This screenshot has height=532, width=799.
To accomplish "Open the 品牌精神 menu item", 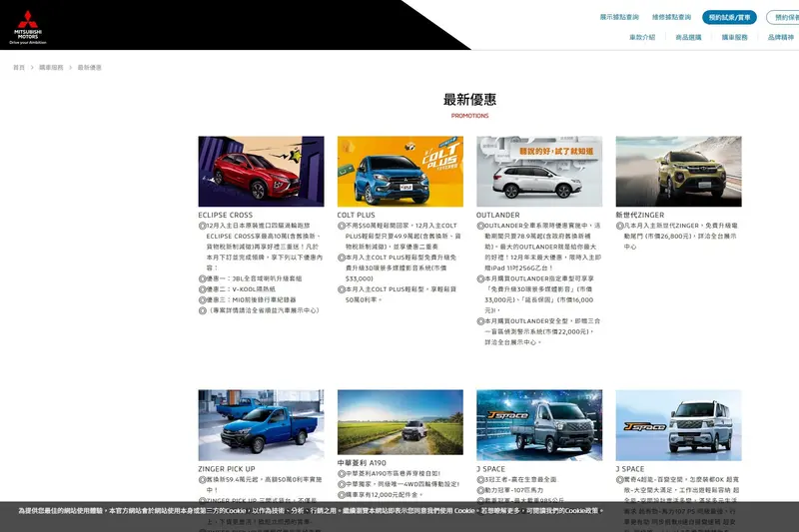I will (781, 37).
